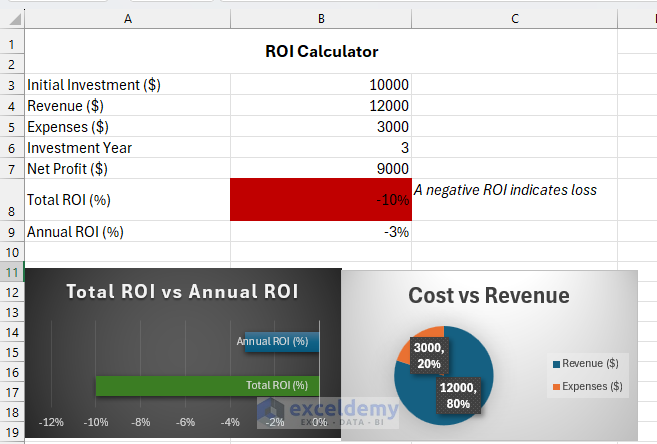This screenshot has width=657, height=444.
Task: Click the cell containing 3000 in column B
Action: point(321,126)
